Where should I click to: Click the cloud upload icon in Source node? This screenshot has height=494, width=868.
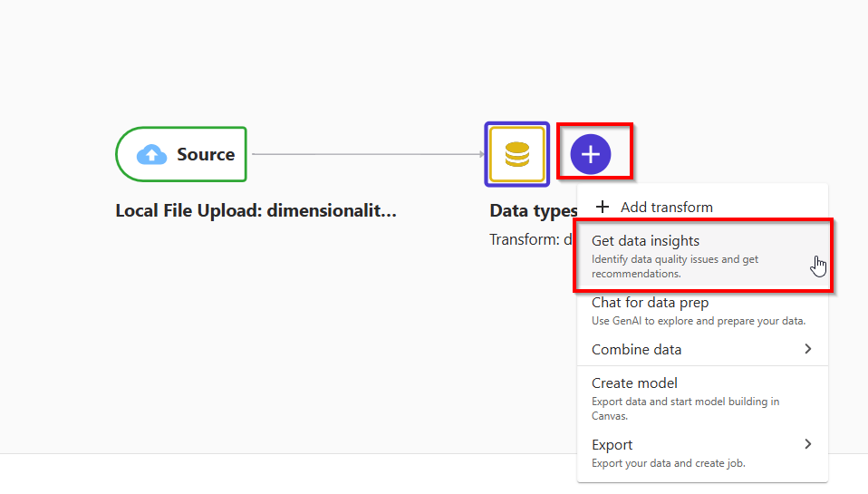(x=152, y=155)
